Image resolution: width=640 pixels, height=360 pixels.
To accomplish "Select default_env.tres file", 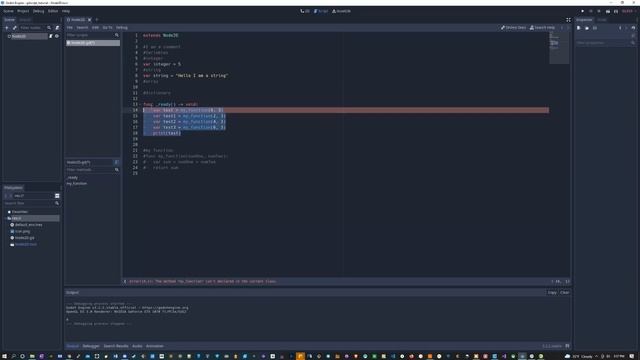I will click(29, 225).
